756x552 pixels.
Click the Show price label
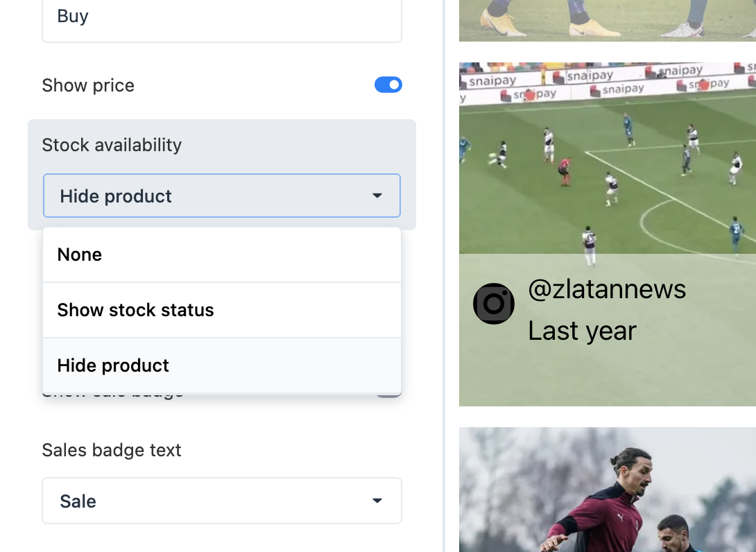click(x=88, y=85)
